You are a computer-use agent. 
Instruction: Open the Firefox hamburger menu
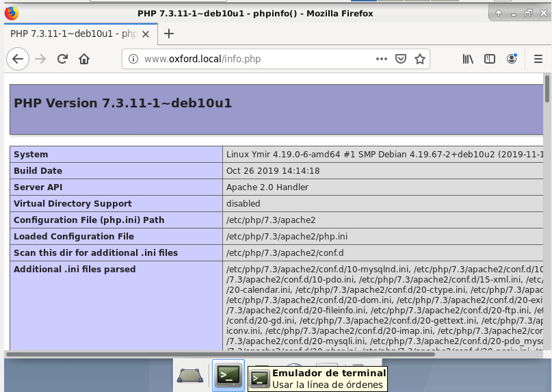(x=538, y=59)
